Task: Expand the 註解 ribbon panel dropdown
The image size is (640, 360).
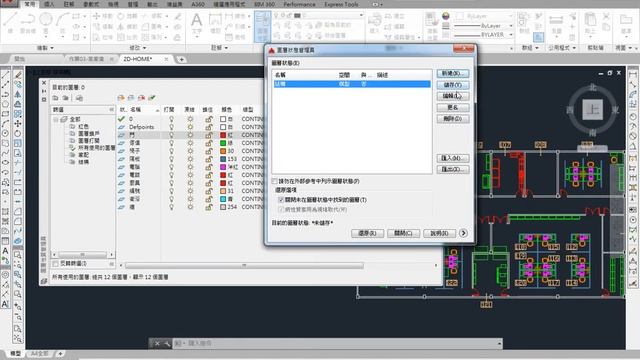Action: 219,48
